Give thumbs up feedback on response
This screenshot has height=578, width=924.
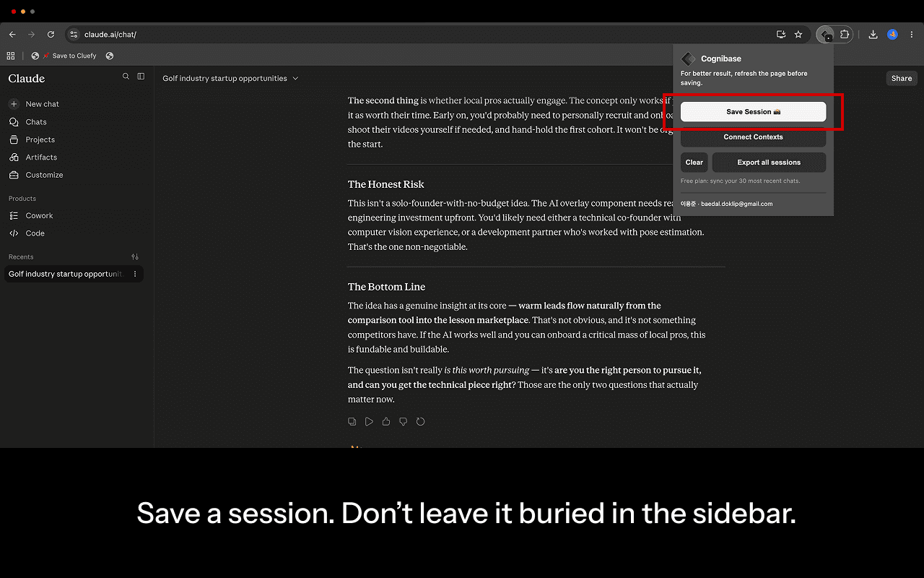(x=386, y=421)
